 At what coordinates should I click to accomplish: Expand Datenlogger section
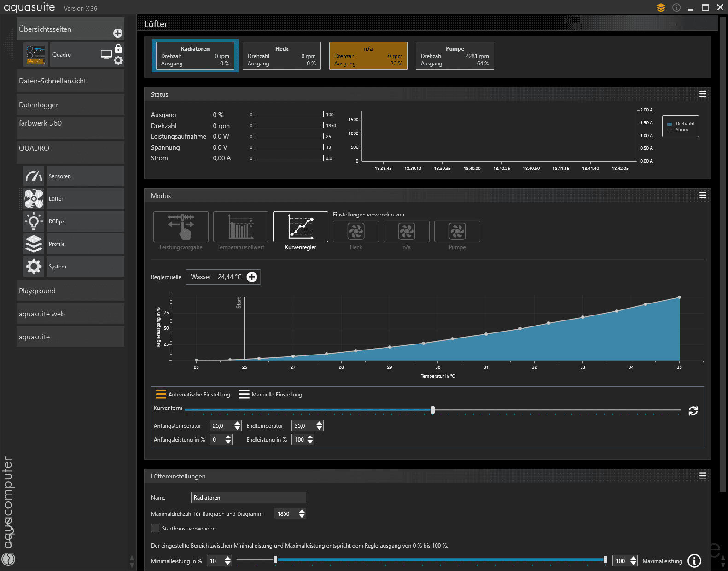tap(70, 105)
